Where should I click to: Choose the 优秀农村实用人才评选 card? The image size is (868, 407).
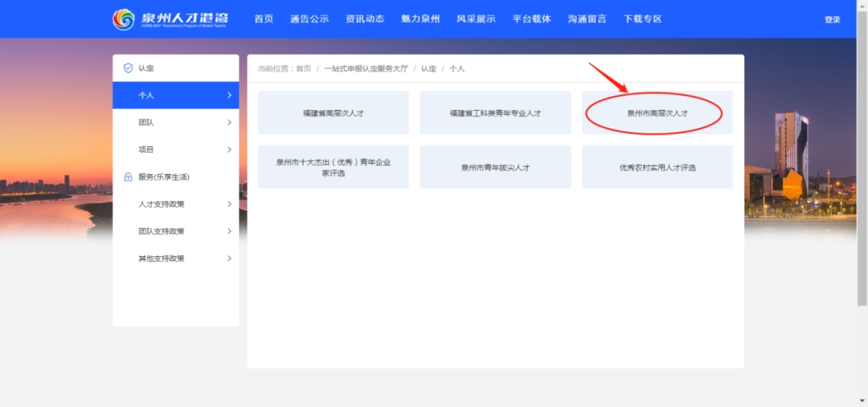(657, 168)
